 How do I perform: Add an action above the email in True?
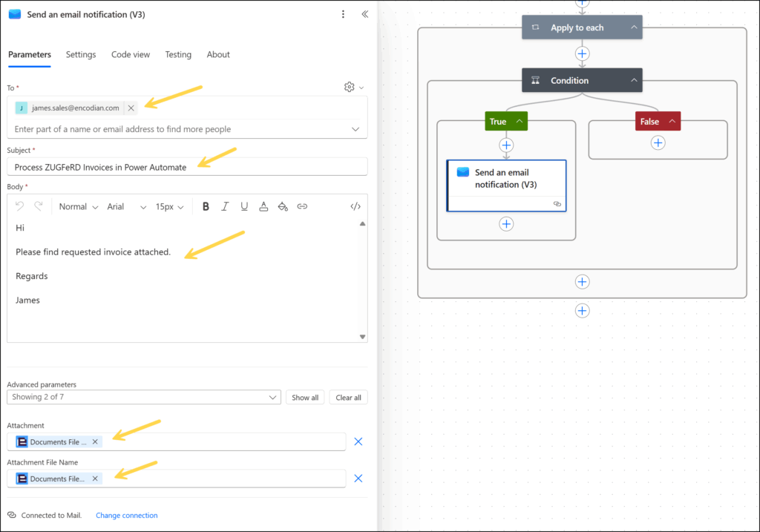coord(506,145)
